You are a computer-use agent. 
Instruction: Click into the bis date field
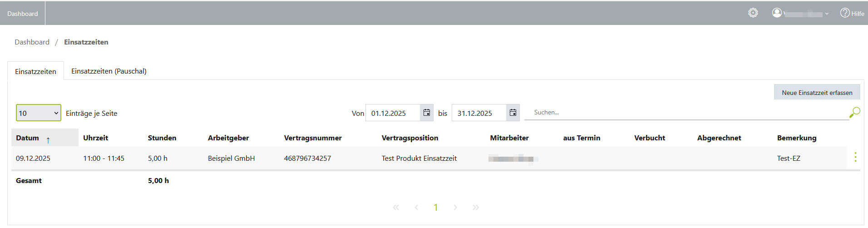479,113
